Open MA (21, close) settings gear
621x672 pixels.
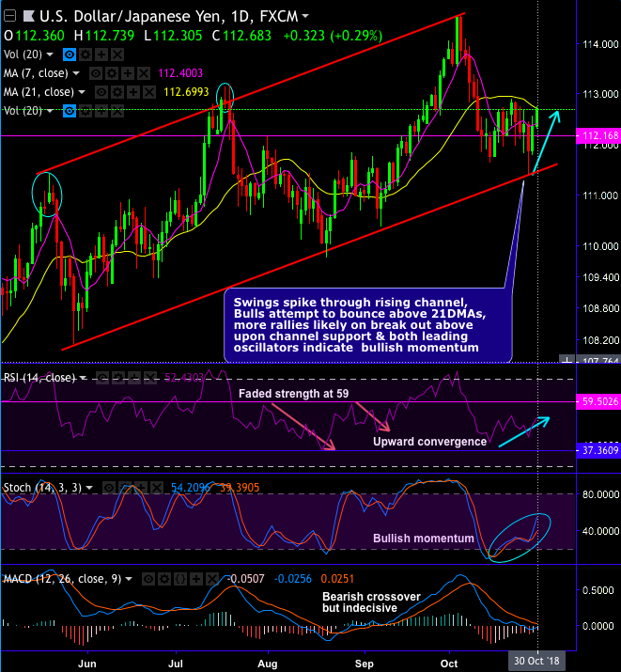click(117, 92)
